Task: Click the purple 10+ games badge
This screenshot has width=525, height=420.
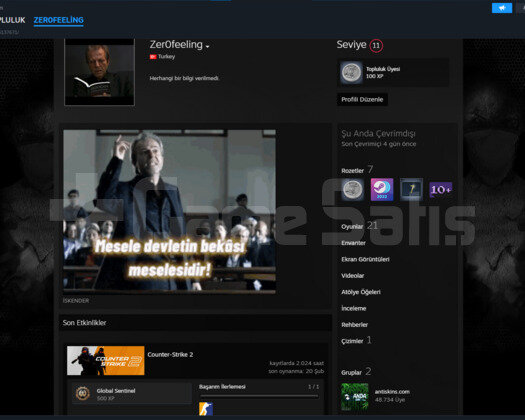Action: [x=441, y=190]
